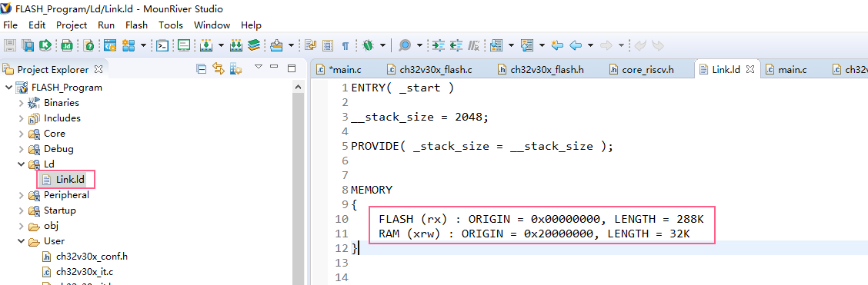Toggle show whitespace characters pilcrow icon

pyautogui.click(x=345, y=46)
